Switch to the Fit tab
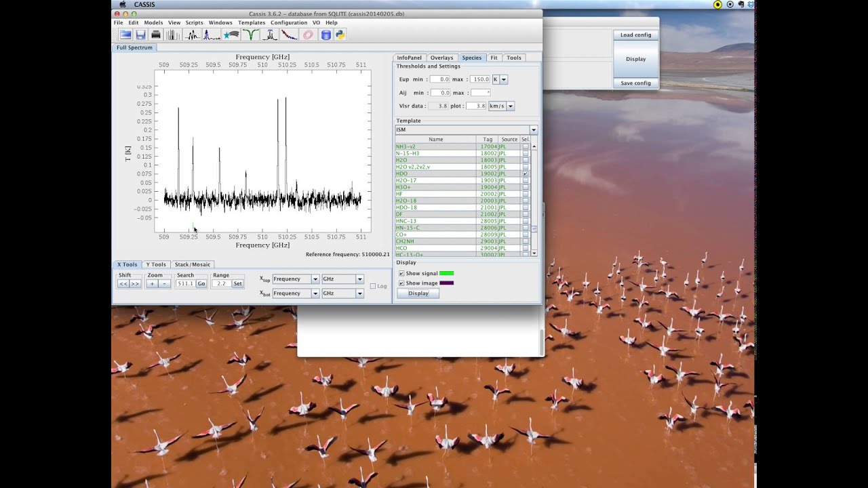 pyautogui.click(x=494, y=58)
